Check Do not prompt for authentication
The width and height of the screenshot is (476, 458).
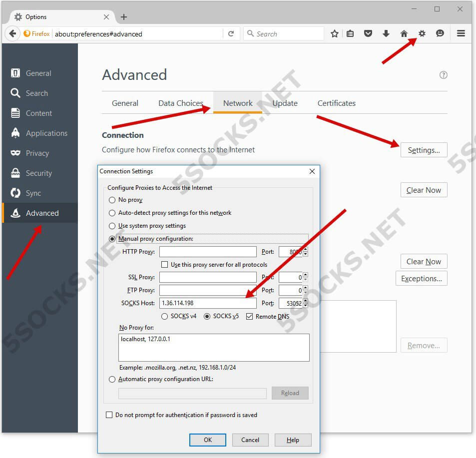[x=109, y=415]
